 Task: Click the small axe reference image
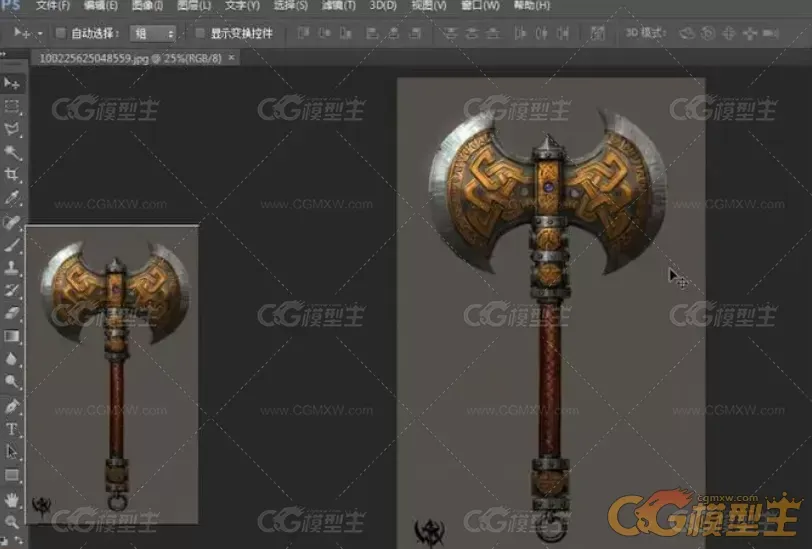[112, 375]
